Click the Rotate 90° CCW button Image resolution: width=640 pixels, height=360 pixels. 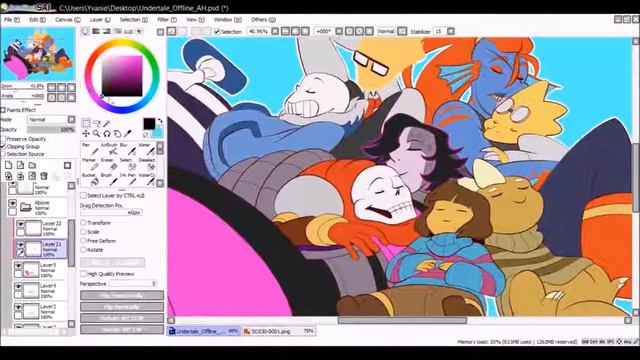122,318
